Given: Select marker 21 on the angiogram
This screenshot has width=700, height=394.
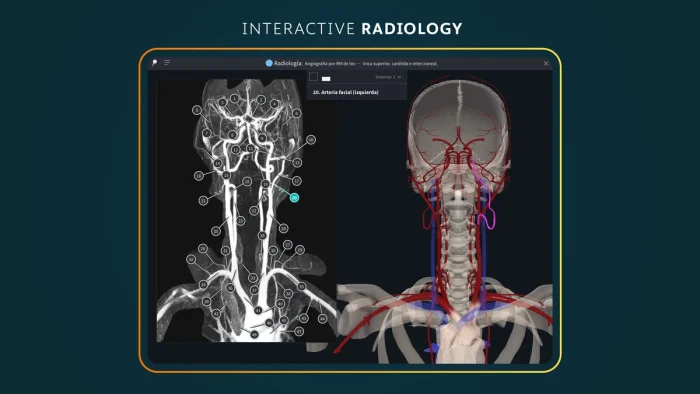Looking at the screenshot, I should click(203, 201).
